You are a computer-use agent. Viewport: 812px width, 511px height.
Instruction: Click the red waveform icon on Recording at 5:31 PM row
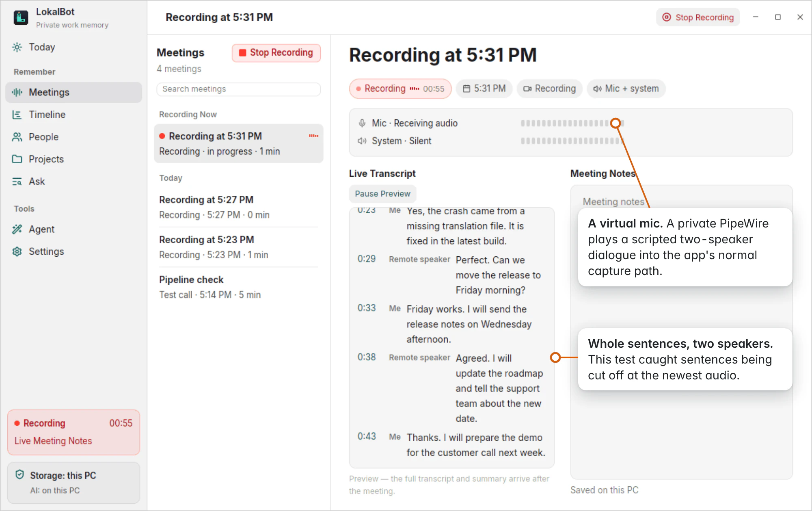pyautogui.click(x=313, y=136)
